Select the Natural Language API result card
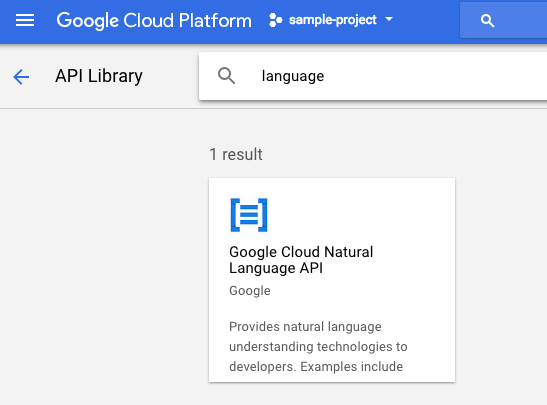This screenshot has height=405, width=547. (x=332, y=280)
